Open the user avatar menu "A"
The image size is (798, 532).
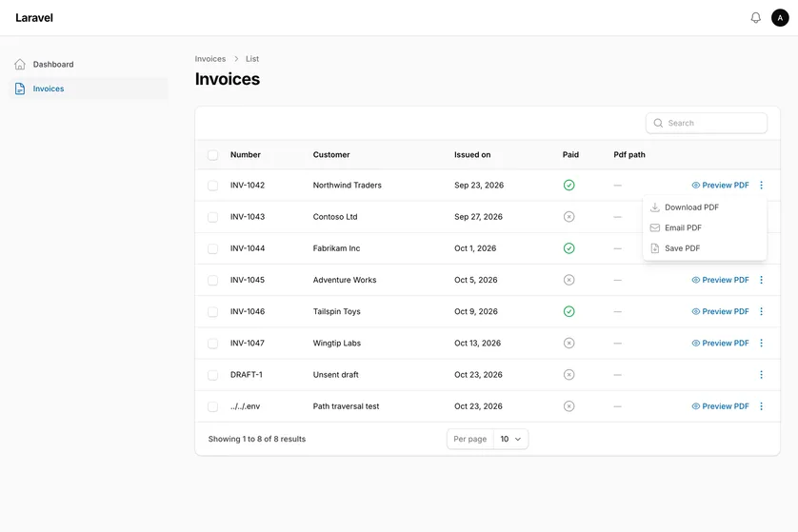pyautogui.click(x=780, y=18)
